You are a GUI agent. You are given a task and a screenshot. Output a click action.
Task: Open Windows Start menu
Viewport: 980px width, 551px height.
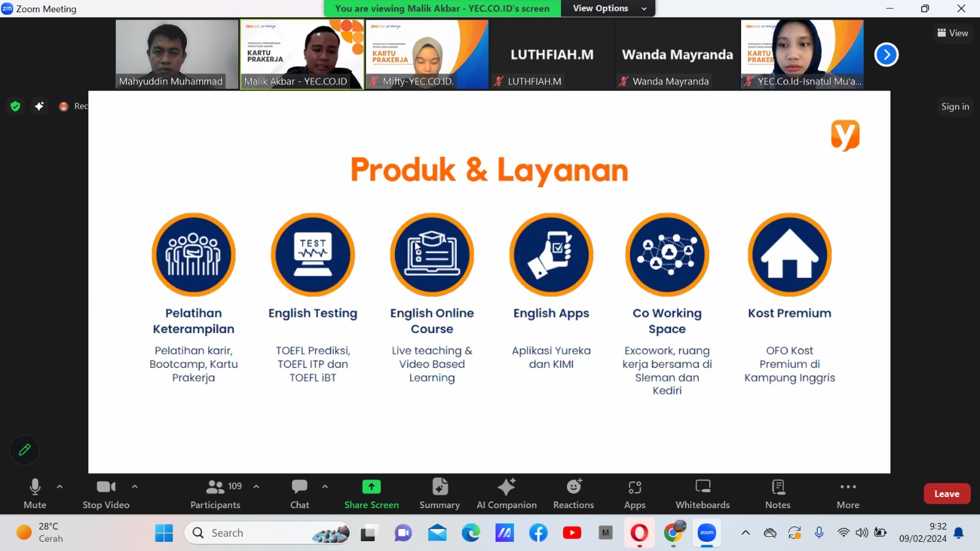pyautogui.click(x=164, y=533)
